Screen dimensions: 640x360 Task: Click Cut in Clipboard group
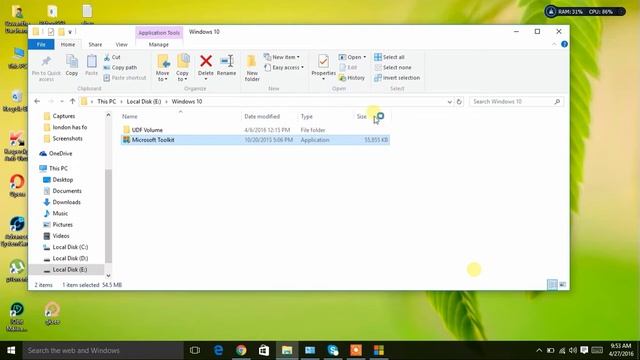pos(112,57)
